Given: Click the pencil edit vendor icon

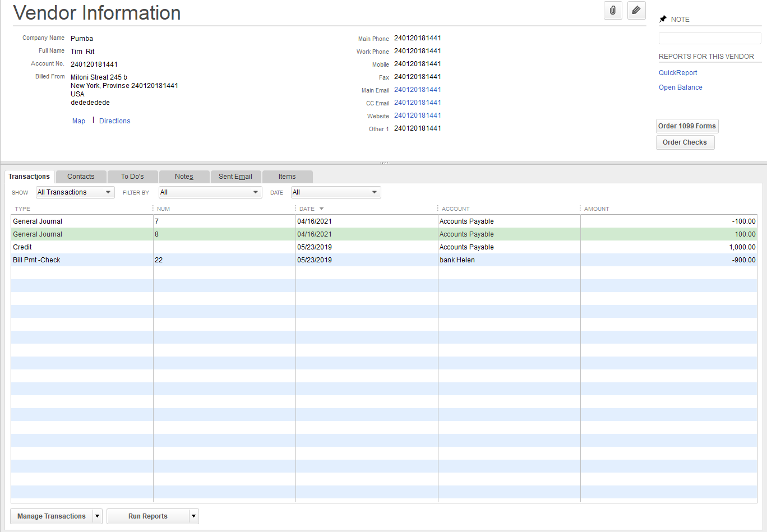Looking at the screenshot, I should coord(636,11).
